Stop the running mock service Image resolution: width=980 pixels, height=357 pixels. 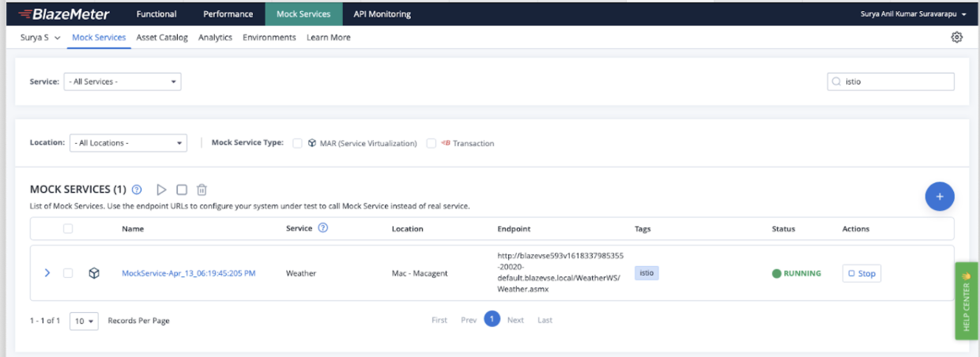[861, 273]
